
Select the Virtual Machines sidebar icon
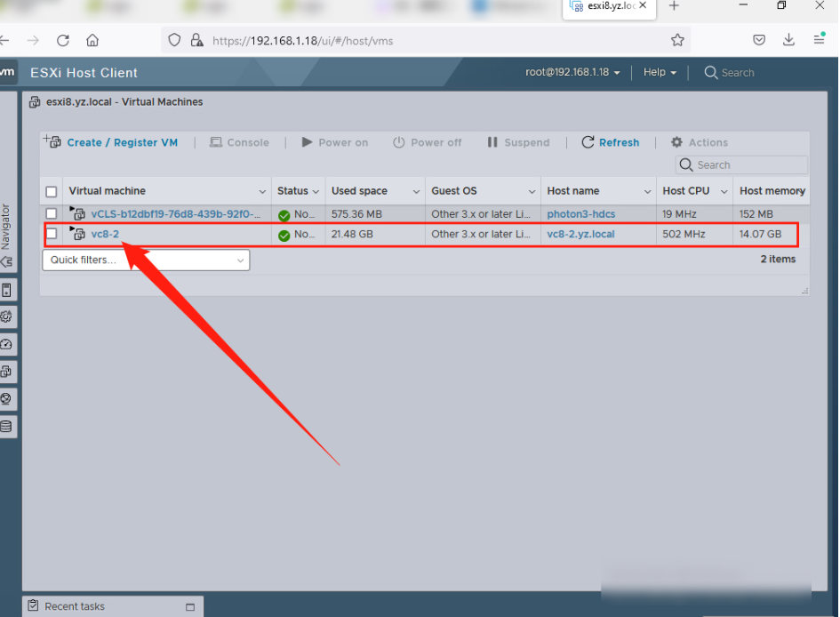(x=7, y=372)
